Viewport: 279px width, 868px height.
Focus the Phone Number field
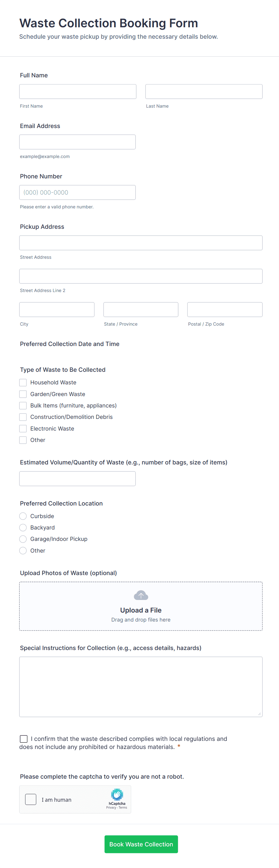point(77,192)
